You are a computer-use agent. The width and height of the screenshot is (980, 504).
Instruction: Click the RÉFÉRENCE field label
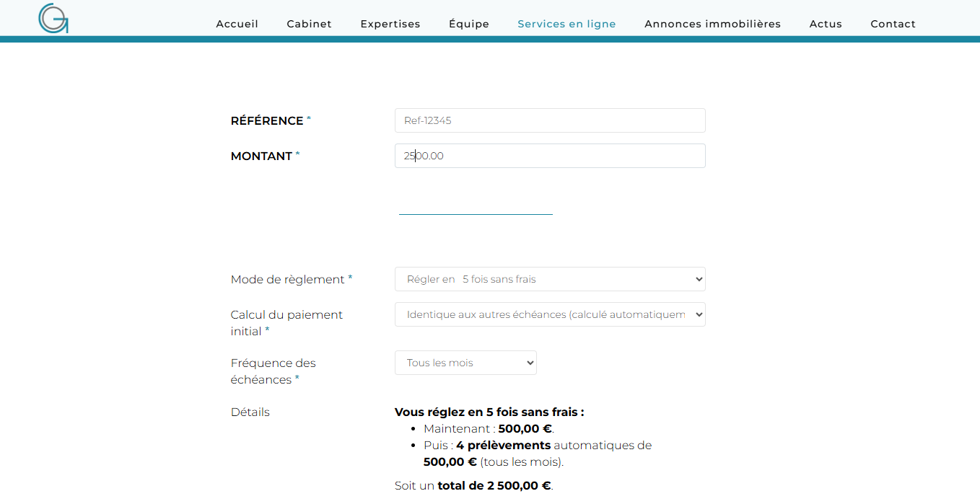(x=266, y=121)
